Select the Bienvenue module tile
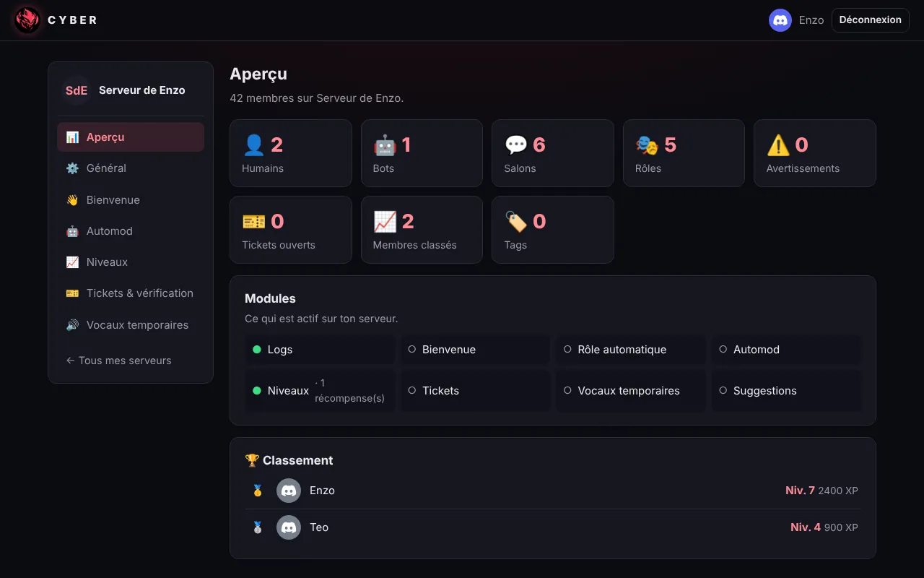This screenshot has width=924, height=578. click(475, 350)
